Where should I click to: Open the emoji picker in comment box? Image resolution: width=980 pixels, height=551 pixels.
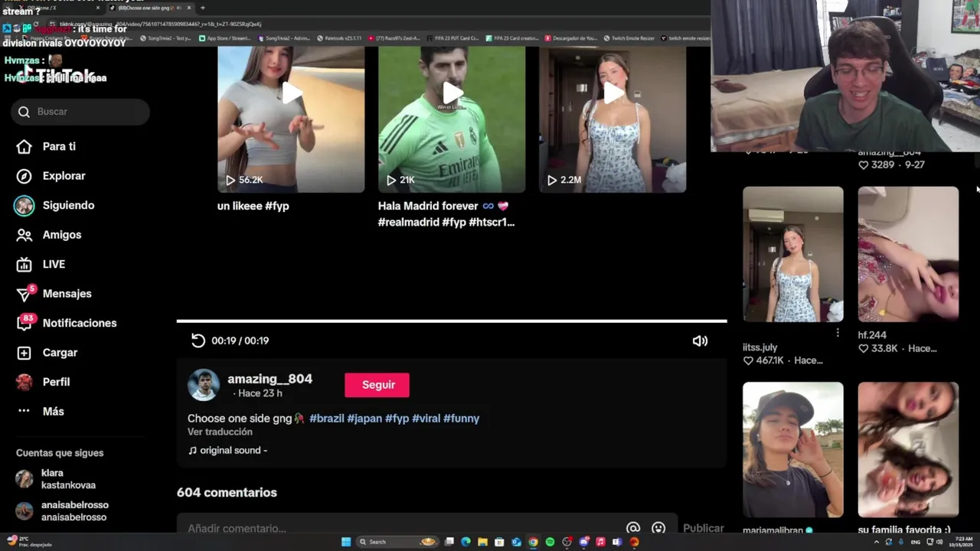[658, 528]
